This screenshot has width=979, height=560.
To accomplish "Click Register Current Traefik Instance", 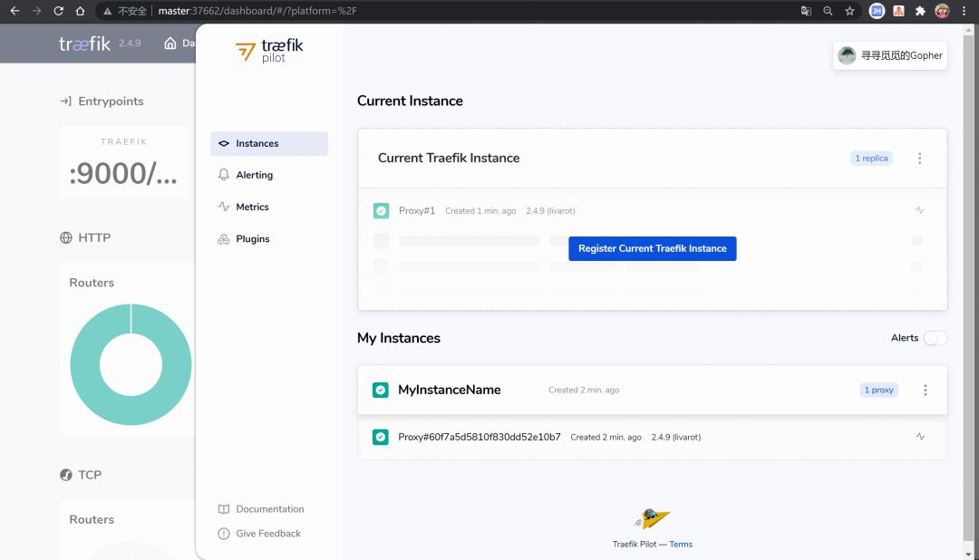I will pos(653,248).
